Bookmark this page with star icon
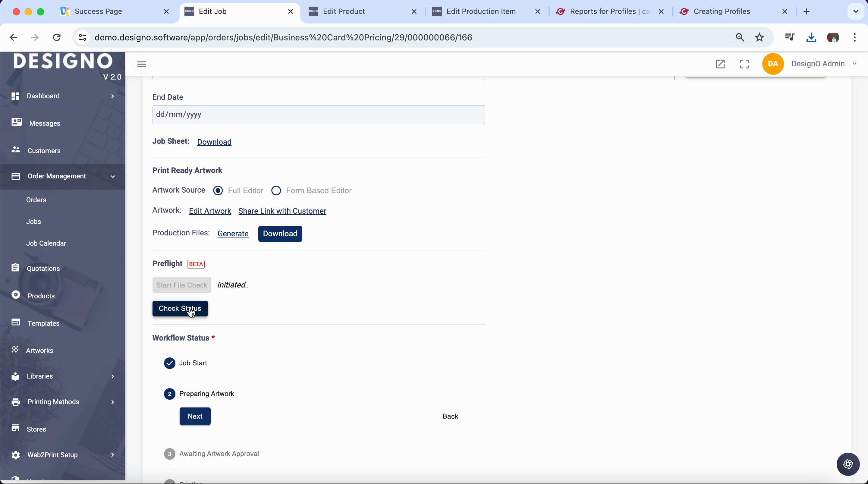 759,37
